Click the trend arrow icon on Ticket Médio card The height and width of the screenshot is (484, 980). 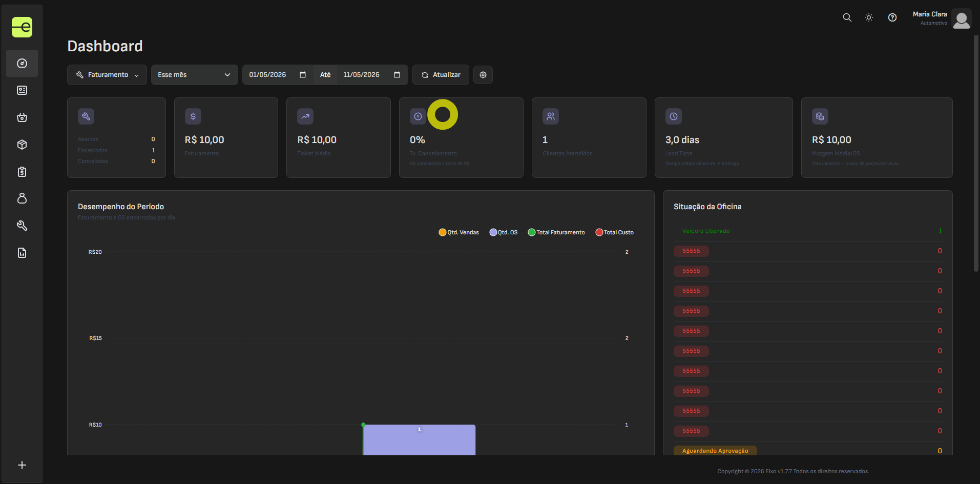tap(305, 116)
